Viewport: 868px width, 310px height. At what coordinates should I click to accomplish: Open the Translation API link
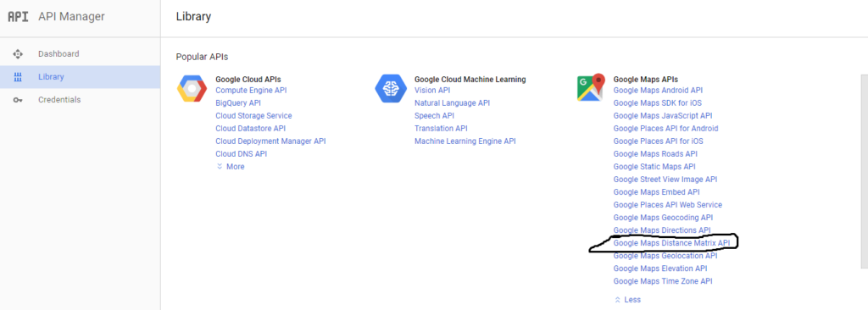click(441, 129)
